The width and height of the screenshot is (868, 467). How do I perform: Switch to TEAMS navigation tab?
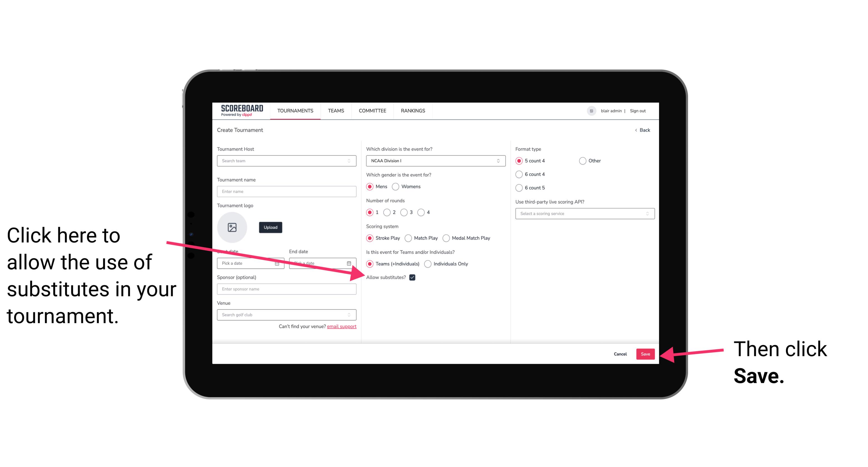tap(336, 110)
